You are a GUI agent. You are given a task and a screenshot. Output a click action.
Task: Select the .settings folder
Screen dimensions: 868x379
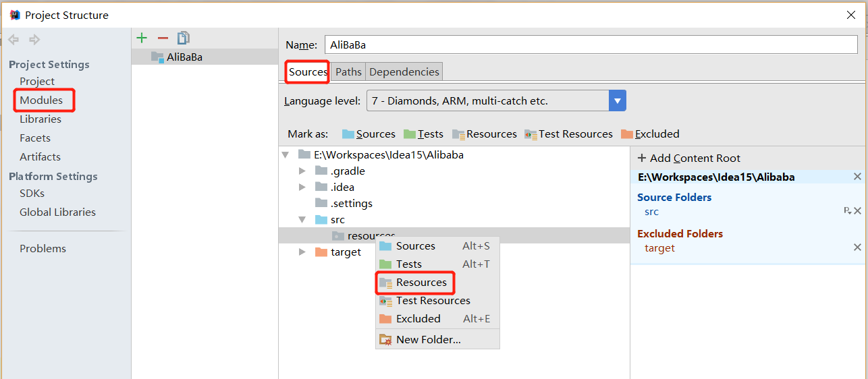(344, 203)
